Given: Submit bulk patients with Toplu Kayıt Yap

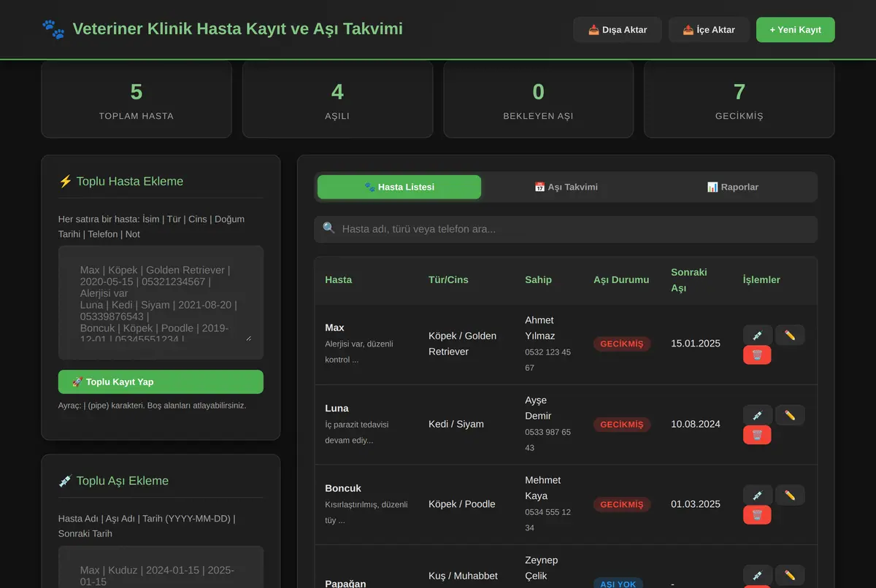Looking at the screenshot, I should click(161, 382).
